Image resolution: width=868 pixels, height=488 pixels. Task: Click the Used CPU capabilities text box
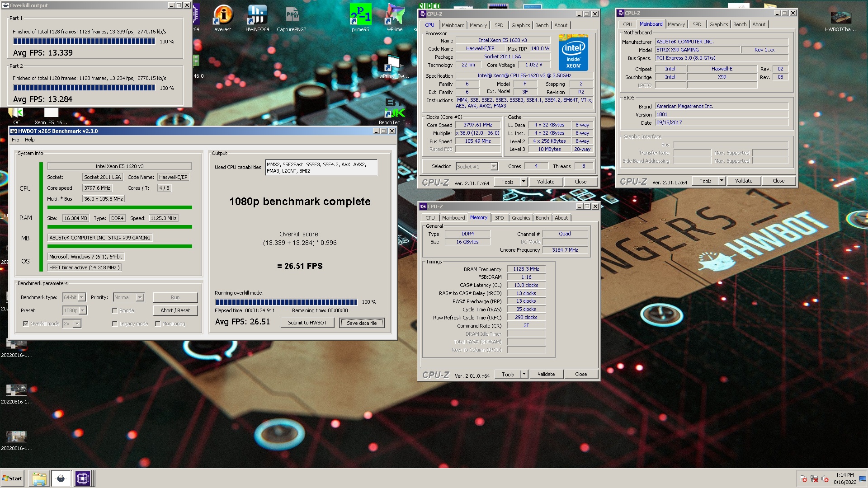(x=321, y=168)
